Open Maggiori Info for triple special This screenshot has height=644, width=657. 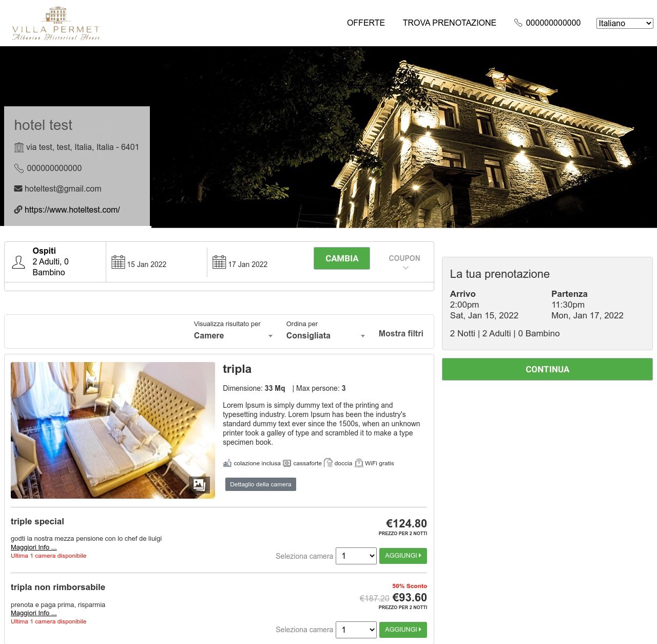[34, 547]
